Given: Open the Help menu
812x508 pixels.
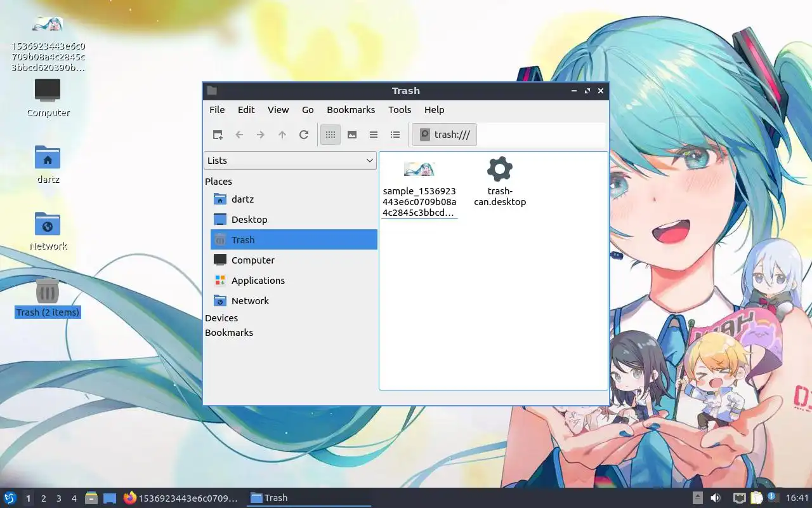Looking at the screenshot, I should (x=434, y=110).
